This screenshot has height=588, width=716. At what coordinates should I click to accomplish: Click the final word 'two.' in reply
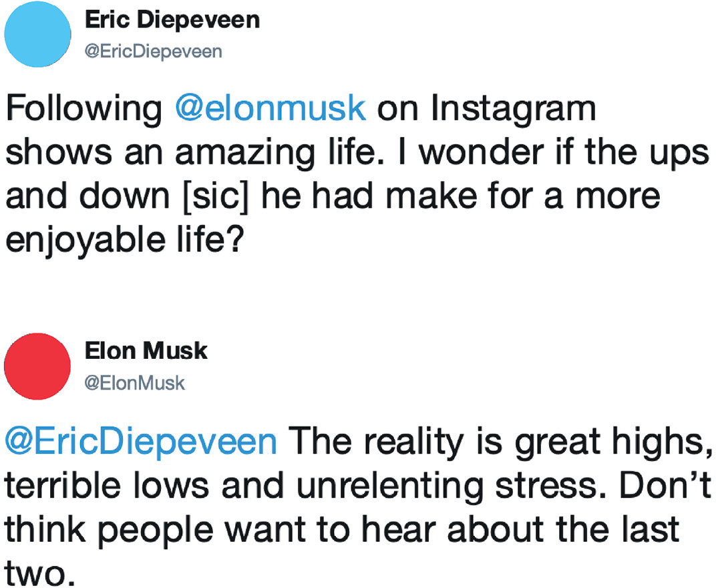39,573
